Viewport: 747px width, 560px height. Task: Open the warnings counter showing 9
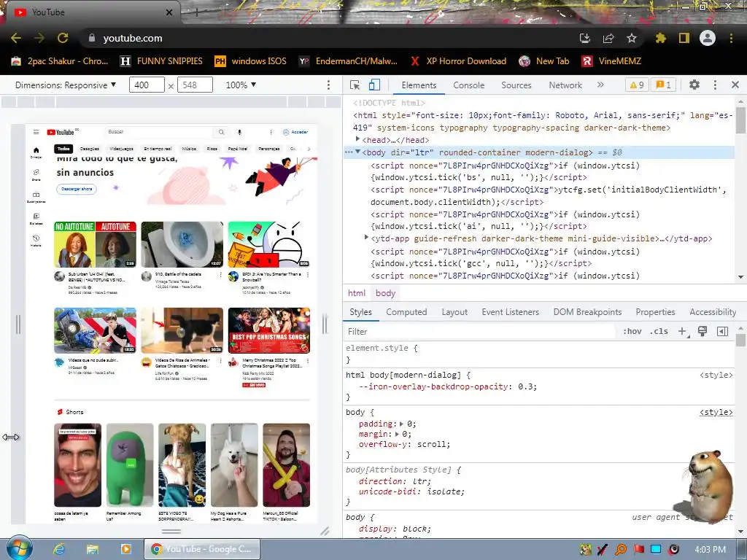tap(637, 85)
